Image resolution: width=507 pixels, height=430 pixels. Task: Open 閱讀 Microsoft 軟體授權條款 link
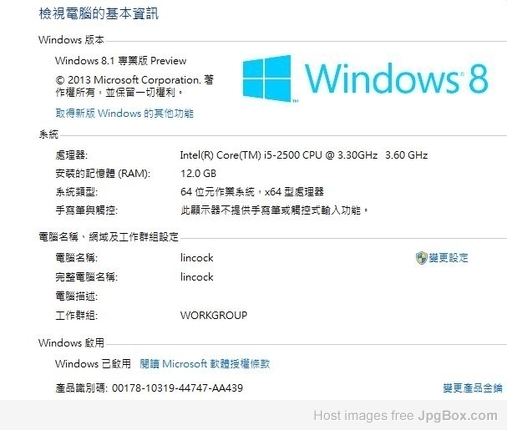tap(205, 364)
